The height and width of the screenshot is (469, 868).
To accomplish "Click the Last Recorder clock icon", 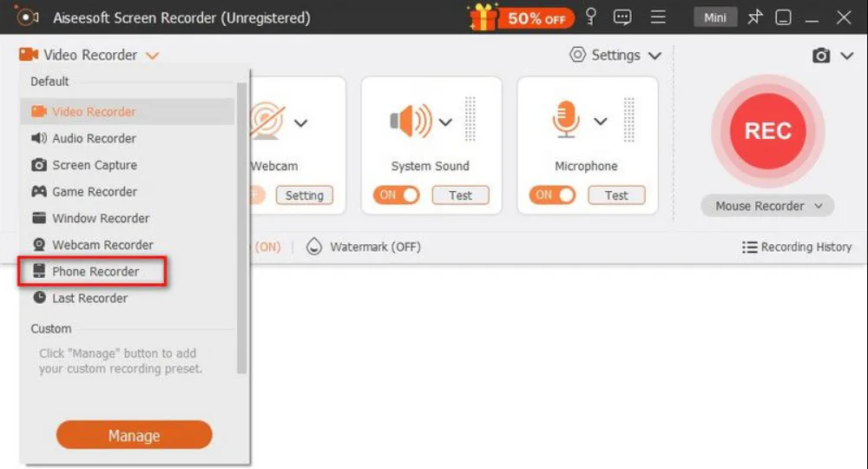I will (39, 297).
